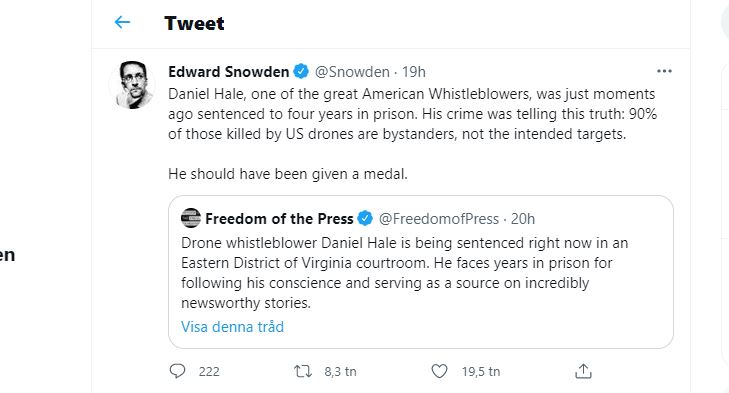This screenshot has width=729, height=393.
Task: Click the retweet arrows icon
Action: pyautogui.click(x=303, y=371)
